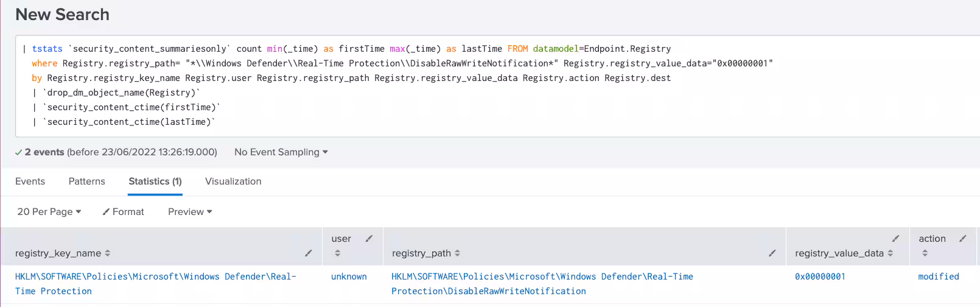Switch to the Events tab
The image size is (980, 307).
30,182
